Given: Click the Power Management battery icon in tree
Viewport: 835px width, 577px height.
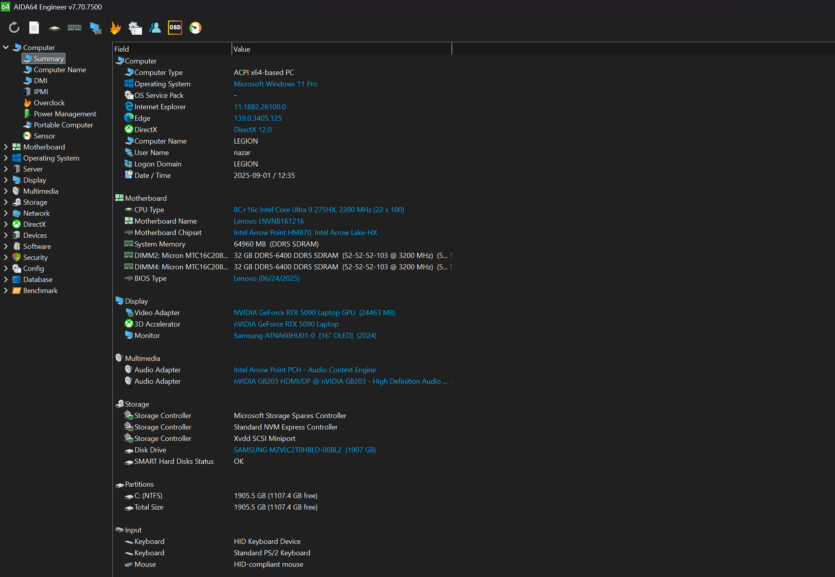Looking at the screenshot, I should coord(27,114).
